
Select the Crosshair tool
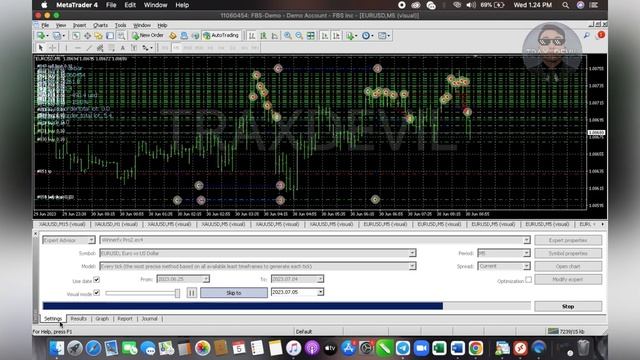[x=52, y=48]
